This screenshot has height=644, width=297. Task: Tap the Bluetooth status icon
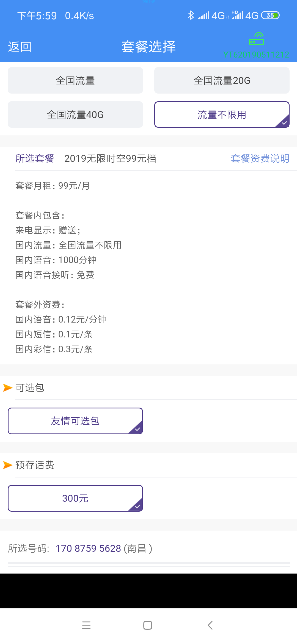tap(191, 15)
